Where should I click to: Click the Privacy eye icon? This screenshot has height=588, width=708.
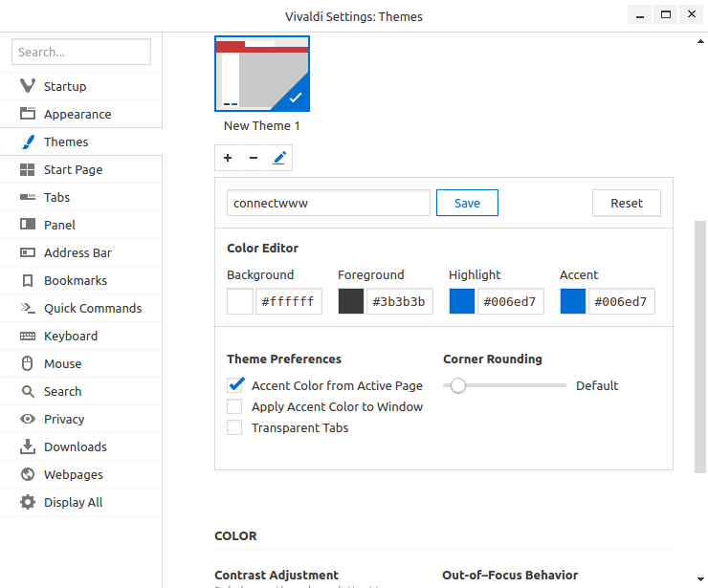coord(28,419)
